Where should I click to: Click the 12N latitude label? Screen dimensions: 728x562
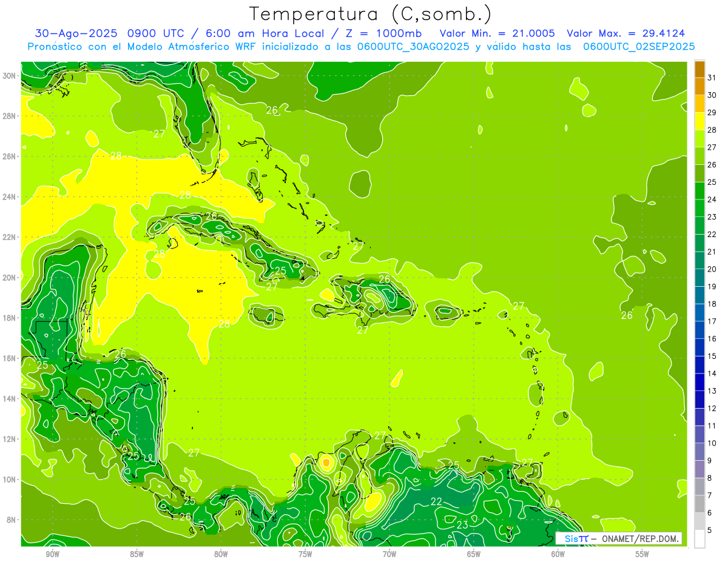coord(8,439)
